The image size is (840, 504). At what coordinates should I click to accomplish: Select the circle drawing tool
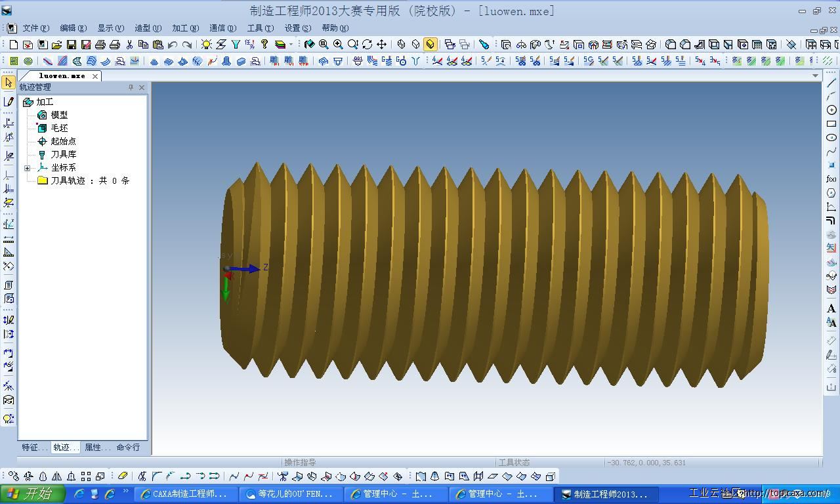coord(831,110)
